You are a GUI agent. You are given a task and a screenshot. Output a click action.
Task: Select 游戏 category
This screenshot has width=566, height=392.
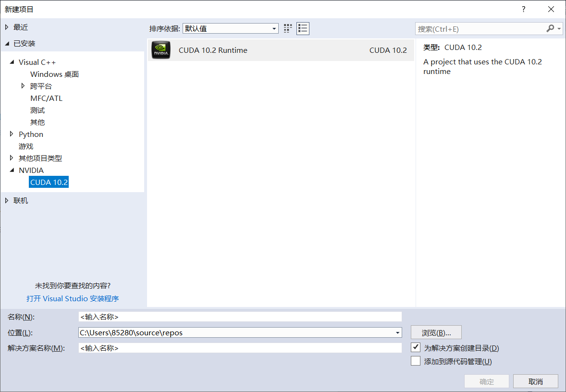(x=26, y=146)
